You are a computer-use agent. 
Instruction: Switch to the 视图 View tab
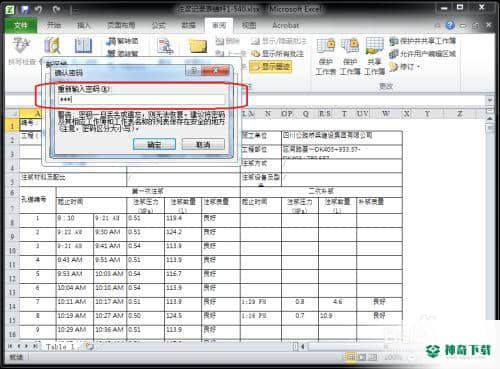coord(249,25)
